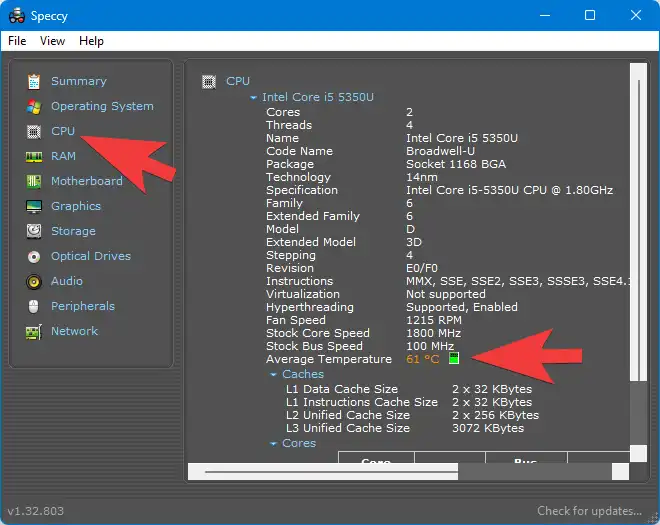This screenshot has width=660, height=525.
Task: Click the 1800 MHz stock core speed
Action: click(433, 333)
